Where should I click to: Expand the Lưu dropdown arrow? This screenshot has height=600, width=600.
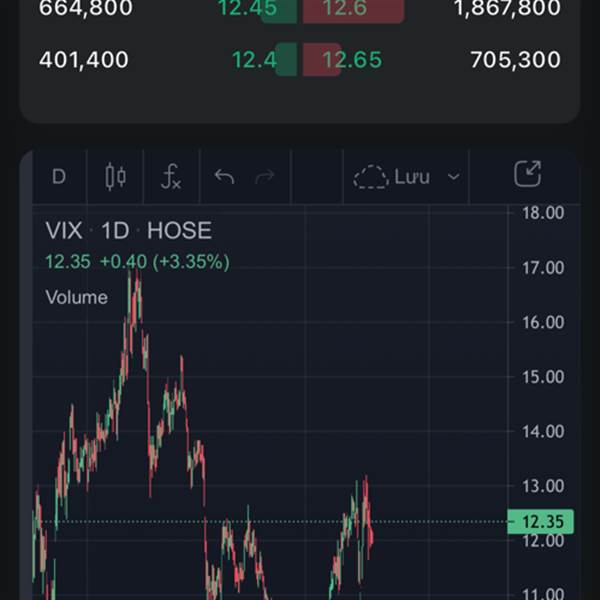click(x=454, y=177)
